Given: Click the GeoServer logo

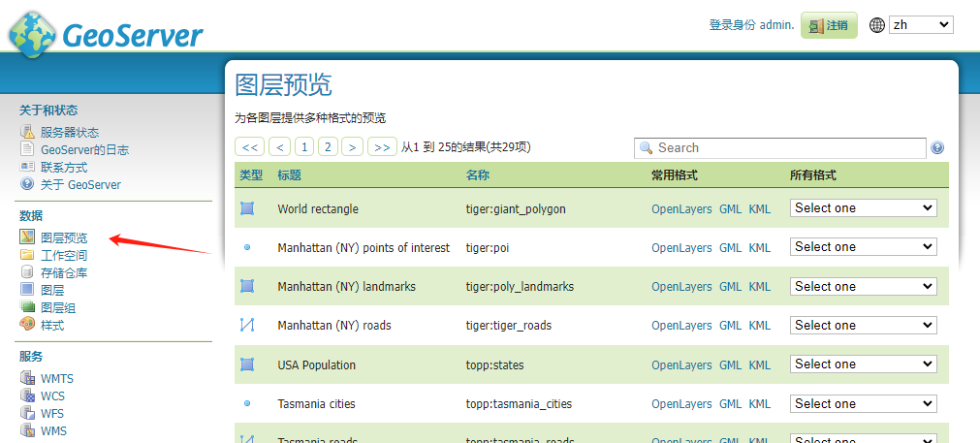Looking at the screenshot, I should 106,33.
